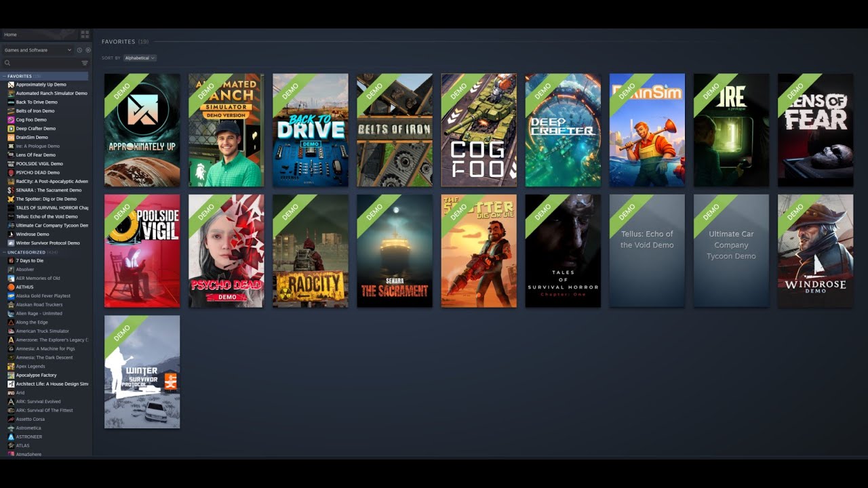
Task: Switch to grid collections view icon
Action: 85,34
